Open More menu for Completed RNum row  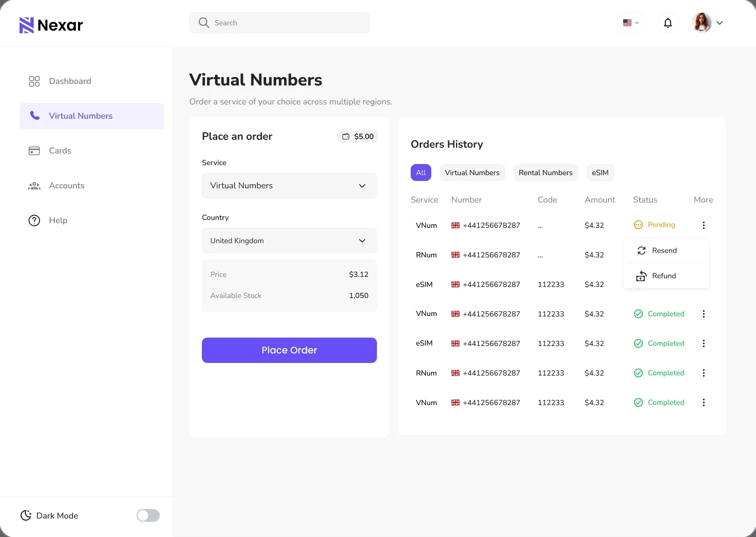click(x=704, y=373)
